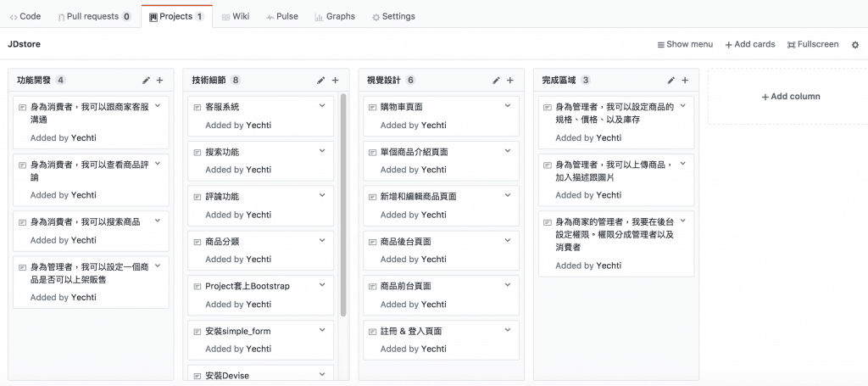Image resolution: width=868 pixels, height=386 pixels.
Task: Click the pencil edit icon for 功能開發 column
Action: tap(146, 81)
